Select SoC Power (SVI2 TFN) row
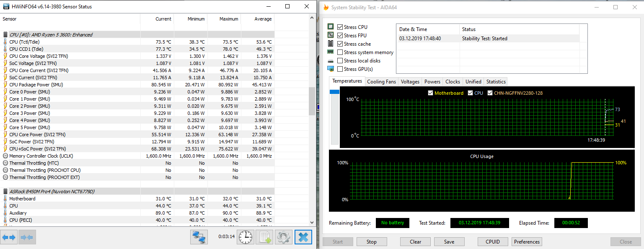Screen dimensions: 644x249 pos(137,142)
